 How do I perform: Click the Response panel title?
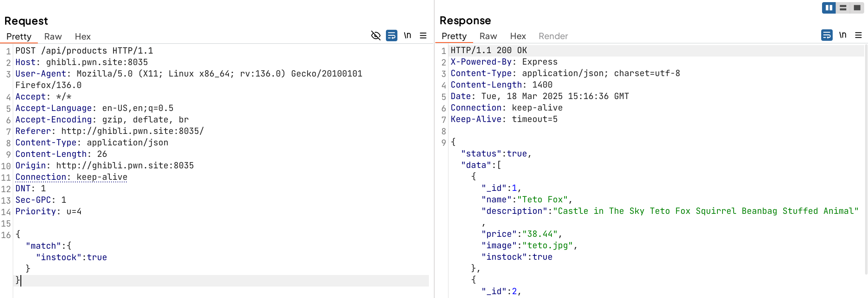point(465,20)
